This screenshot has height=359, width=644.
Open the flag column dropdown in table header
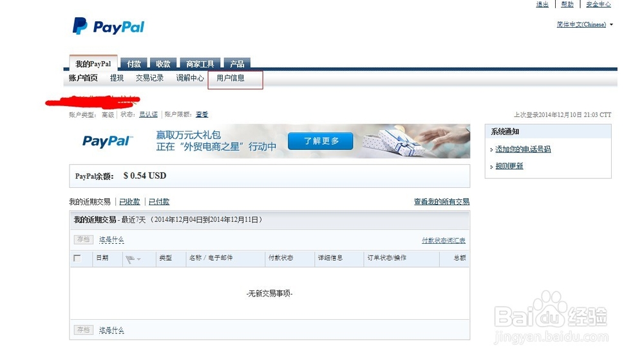[133, 259]
